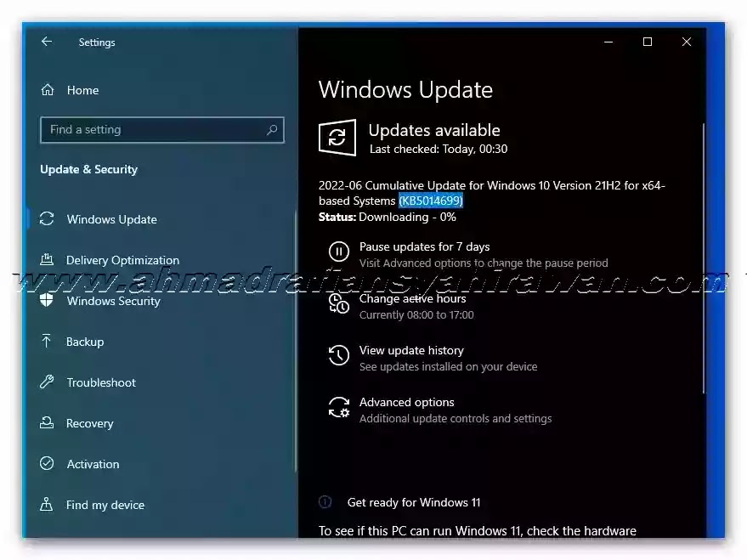The image size is (747, 560).
Task: Open the Delivery Optimization section
Action: 122,260
